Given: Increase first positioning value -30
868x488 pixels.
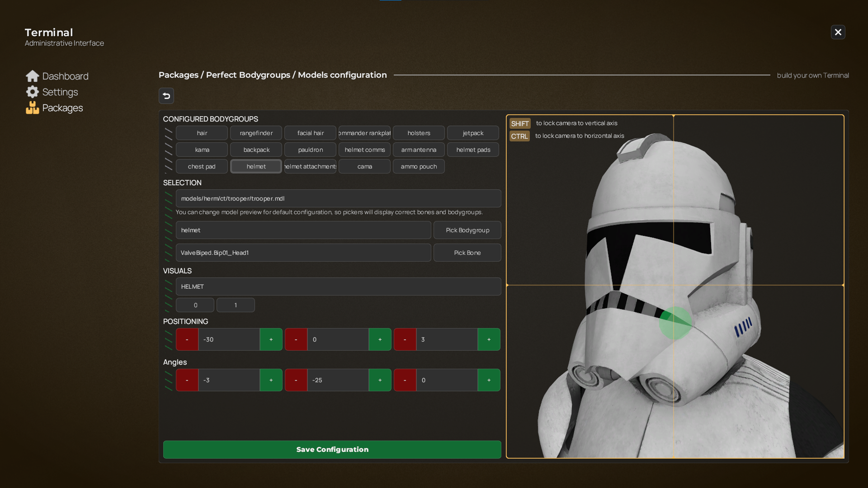Looking at the screenshot, I should (x=271, y=339).
